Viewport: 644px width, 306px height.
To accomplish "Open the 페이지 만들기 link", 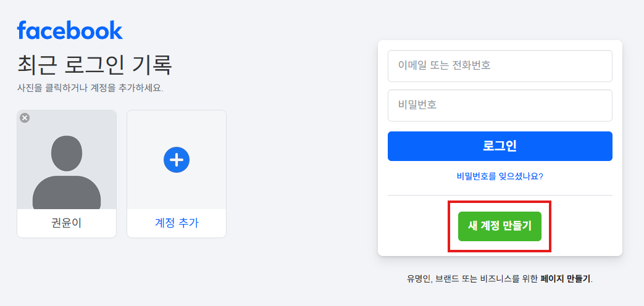I will [x=566, y=279].
